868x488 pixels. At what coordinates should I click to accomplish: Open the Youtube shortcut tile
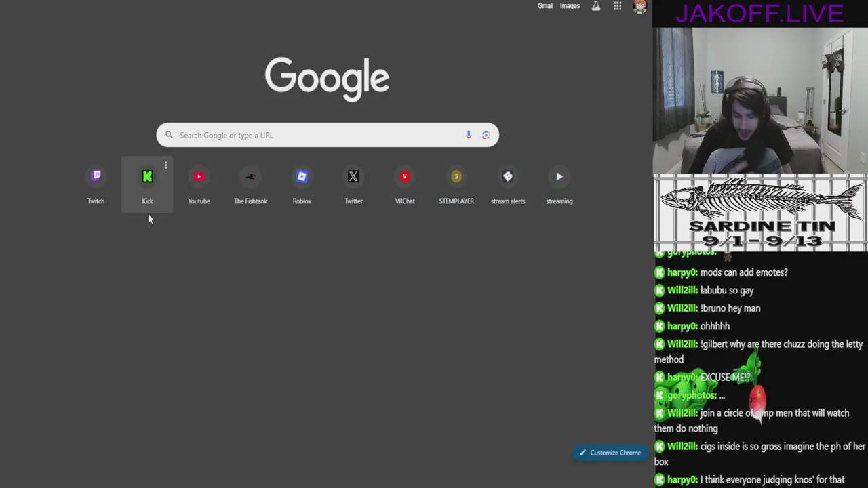199,184
